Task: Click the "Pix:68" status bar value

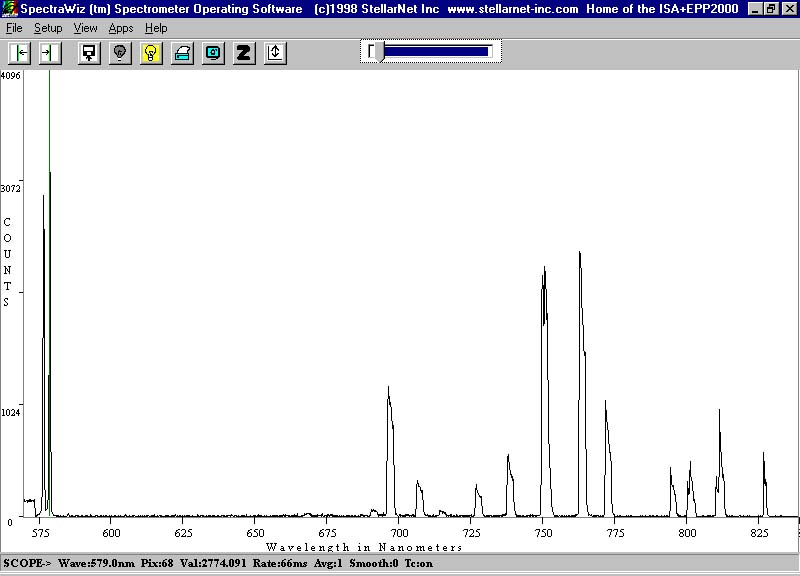Action: click(x=157, y=563)
